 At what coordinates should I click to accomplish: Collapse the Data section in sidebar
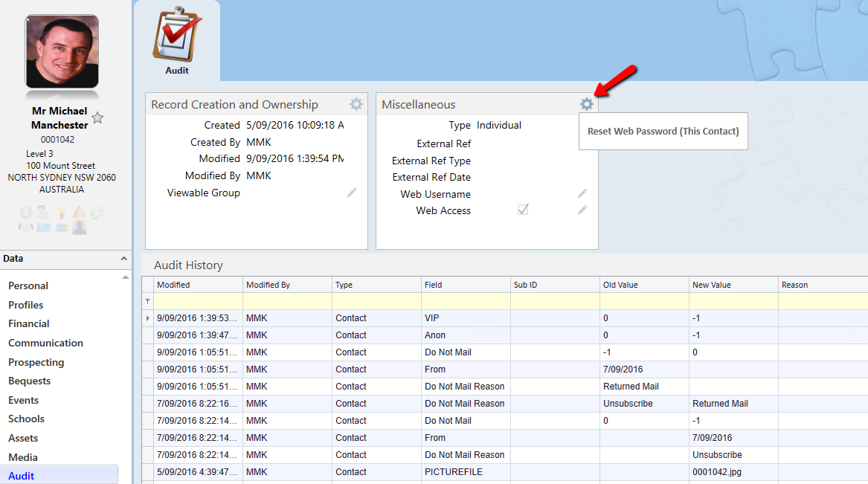[123, 259]
